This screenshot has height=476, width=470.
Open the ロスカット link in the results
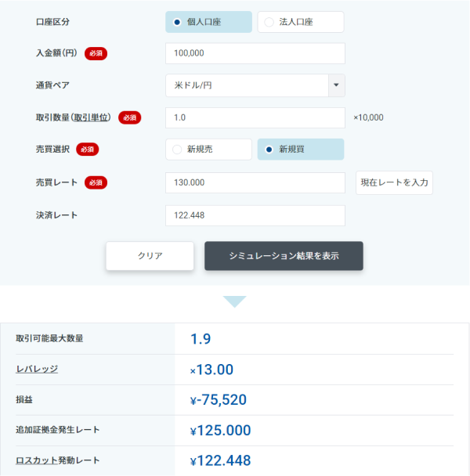click(x=37, y=460)
